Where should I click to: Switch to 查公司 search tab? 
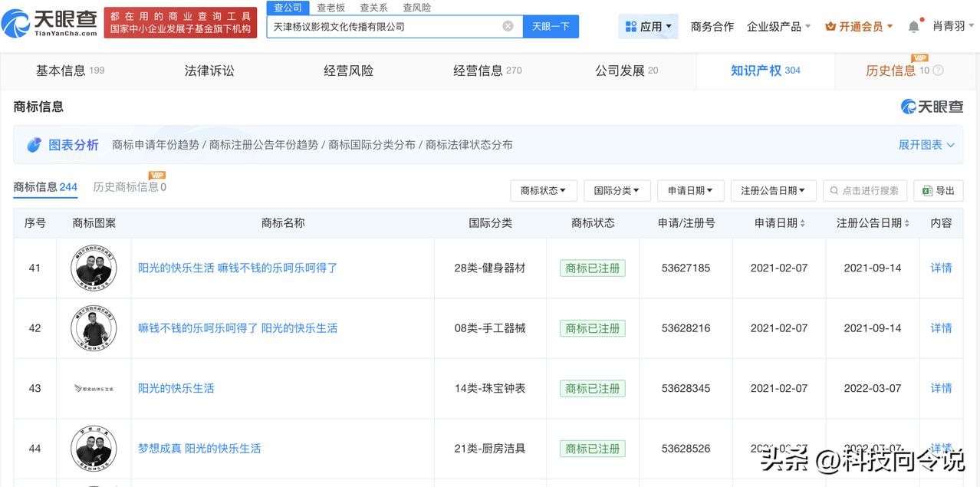[288, 8]
